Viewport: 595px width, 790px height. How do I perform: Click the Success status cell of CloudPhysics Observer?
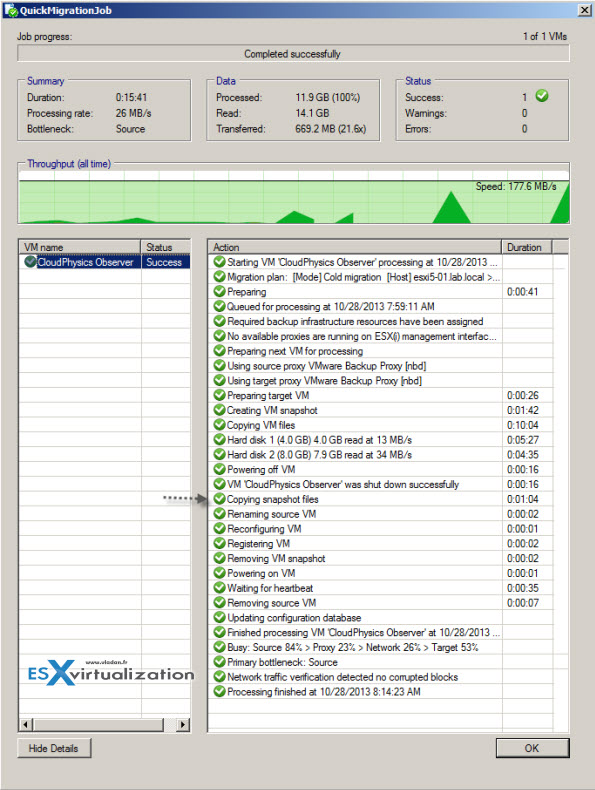coord(166,262)
